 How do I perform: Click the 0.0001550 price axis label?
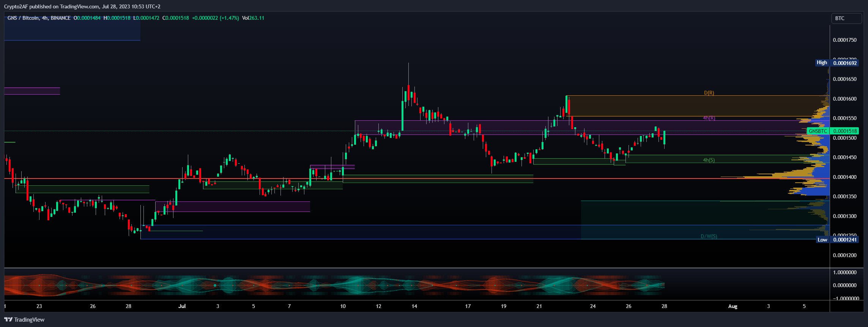pos(844,118)
